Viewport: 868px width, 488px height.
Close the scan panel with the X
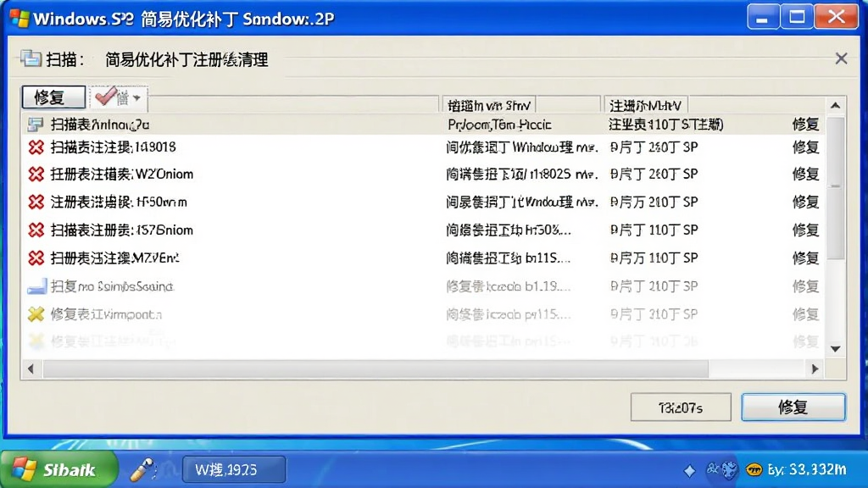pyautogui.click(x=841, y=58)
